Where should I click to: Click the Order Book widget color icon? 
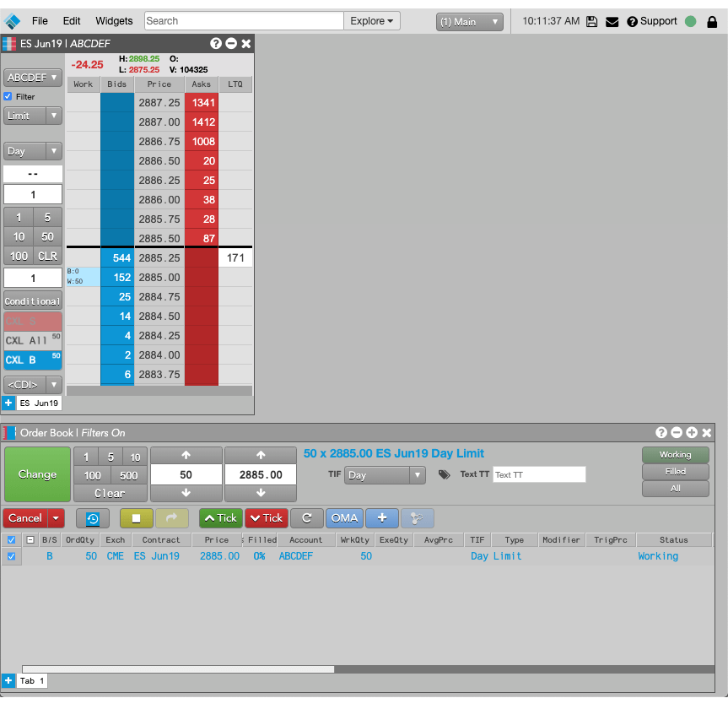tap(9, 433)
